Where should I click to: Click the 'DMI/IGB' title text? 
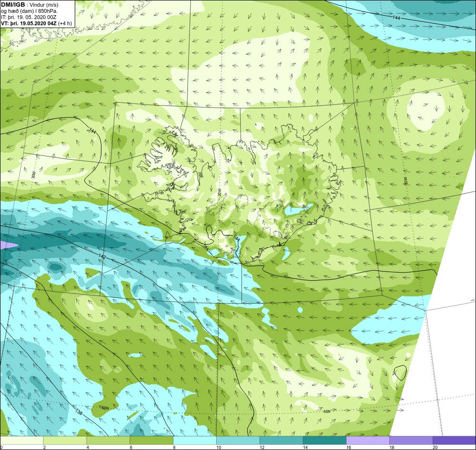point(13,5)
